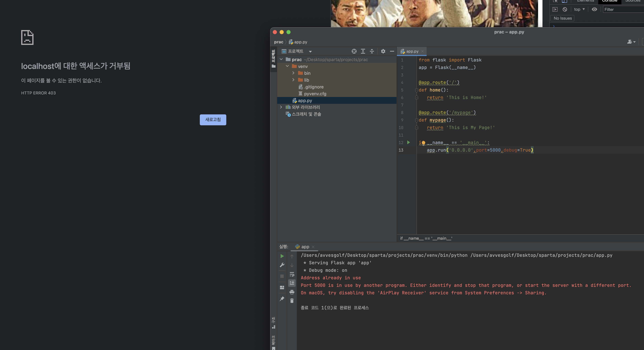
Task: Open the Sources tab in DevTools
Action: [633, 1]
